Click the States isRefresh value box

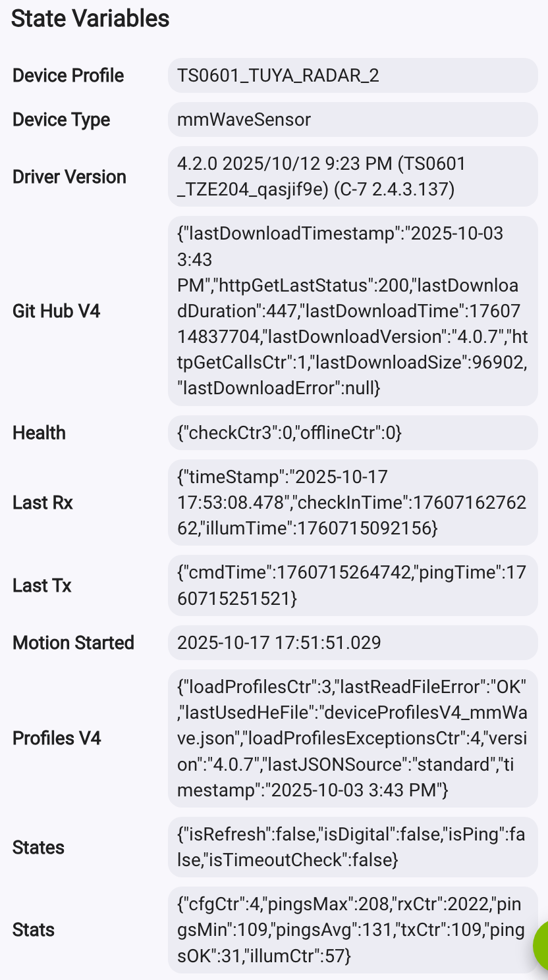[x=352, y=847]
